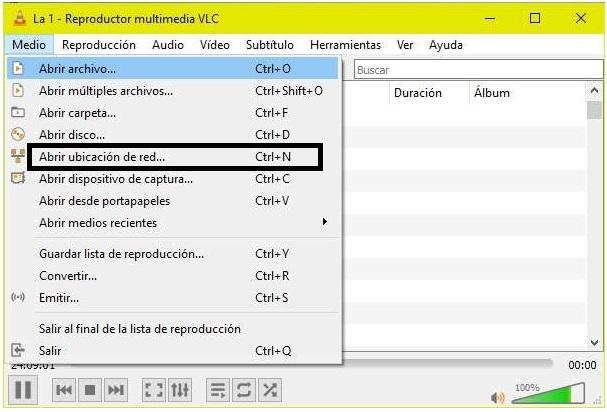
Task: Click the 00:00 remaining time label
Action: point(582,365)
